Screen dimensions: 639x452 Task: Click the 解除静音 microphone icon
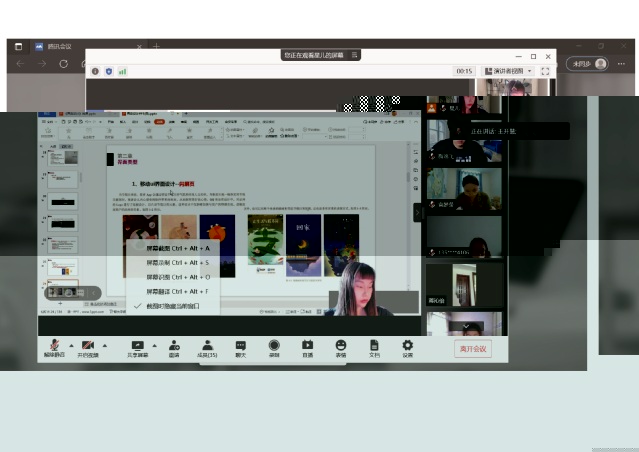pyautogui.click(x=53, y=345)
